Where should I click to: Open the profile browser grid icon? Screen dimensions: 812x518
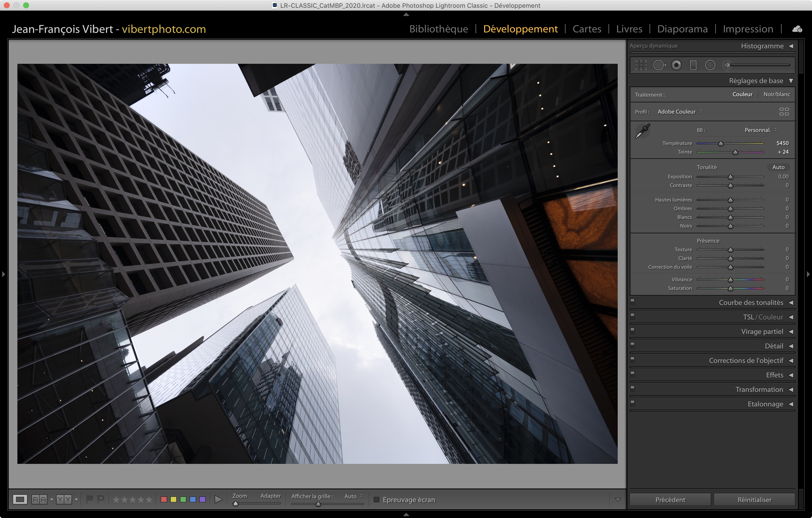[784, 112]
